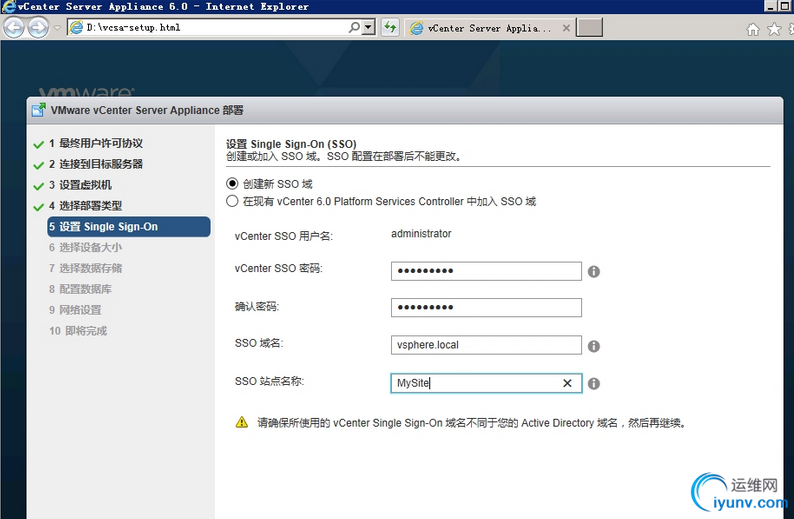Click the deployment wizard title icon
Viewport: 794px width, 519px height.
click(x=38, y=110)
